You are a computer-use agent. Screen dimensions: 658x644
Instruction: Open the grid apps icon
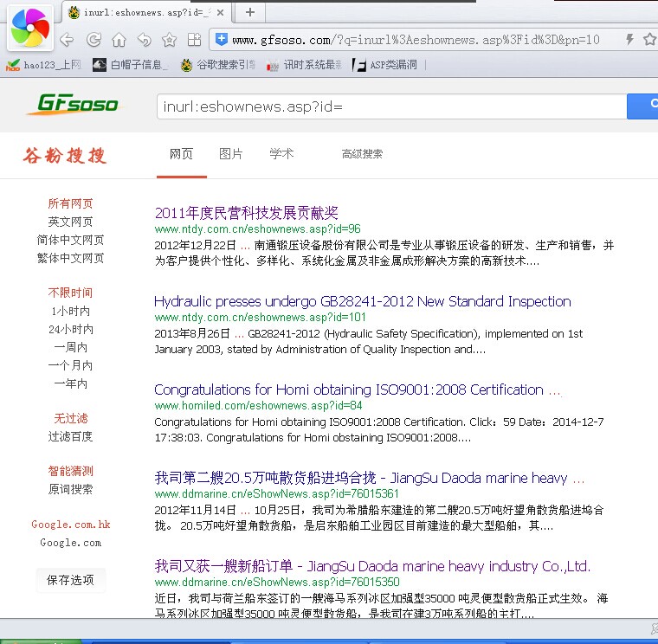(x=194, y=40)
